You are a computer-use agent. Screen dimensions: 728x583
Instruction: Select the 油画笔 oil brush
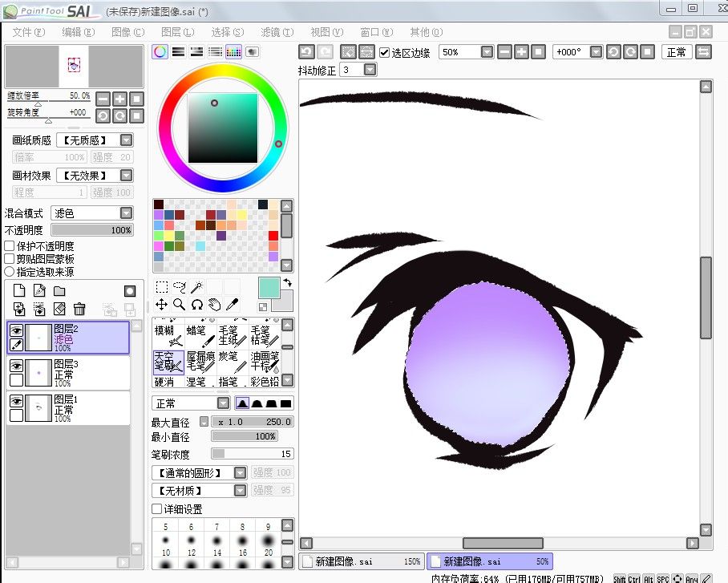click(265, 362)
